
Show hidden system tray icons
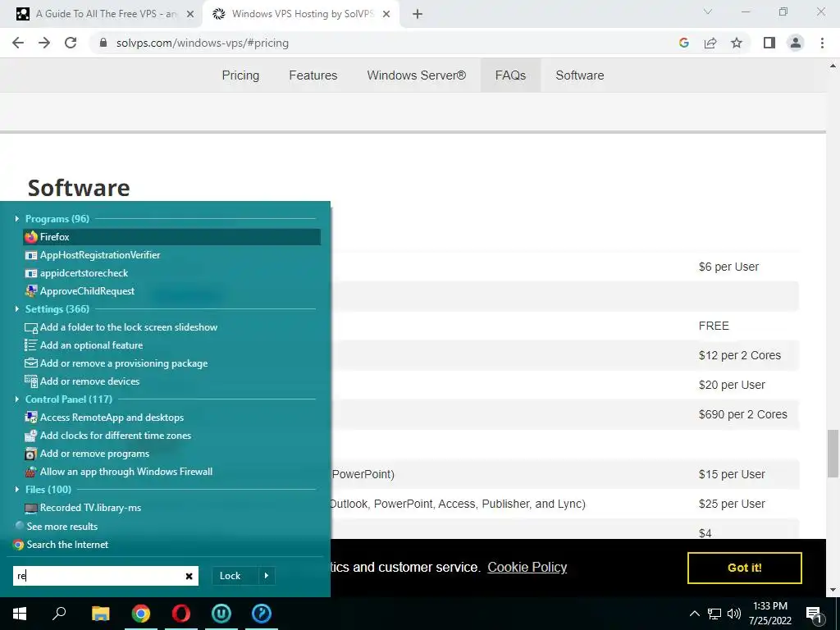coord(694,614)
